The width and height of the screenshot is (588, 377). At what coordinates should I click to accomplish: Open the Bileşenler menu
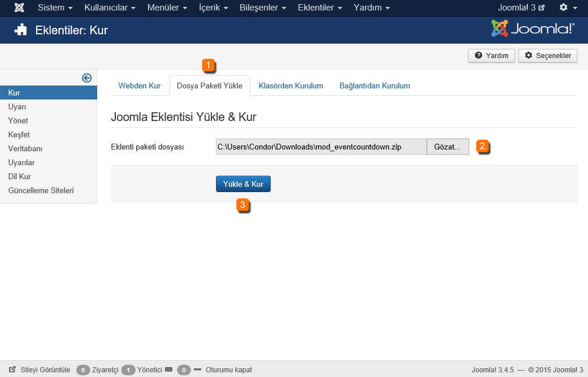[x=263, y=8]
